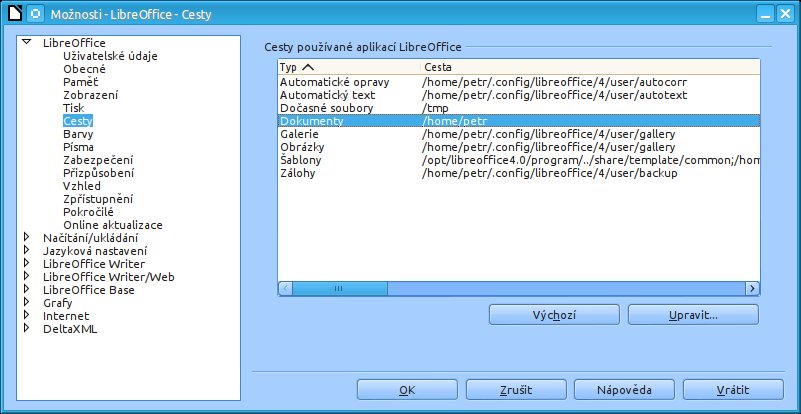This screenshot has width=801, height=414.
Task: Sort paths by the Typ column header
Action: pos(349,67)
